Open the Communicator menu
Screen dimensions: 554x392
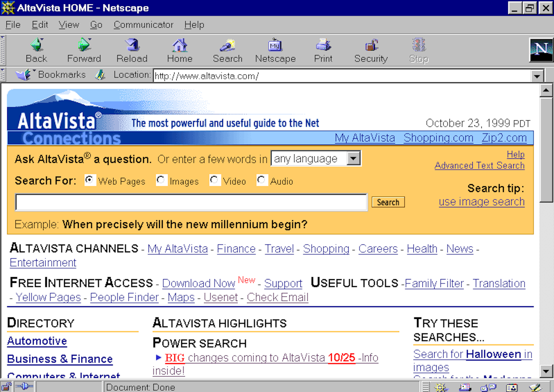tap(143, 25)
